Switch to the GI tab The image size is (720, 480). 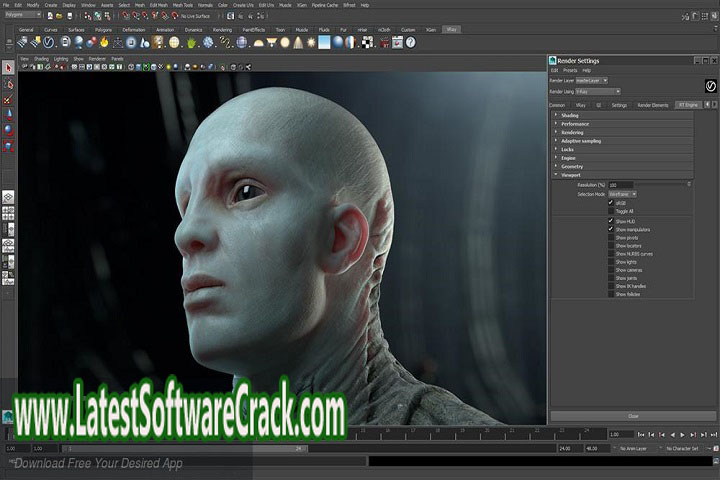pos(598,105)
